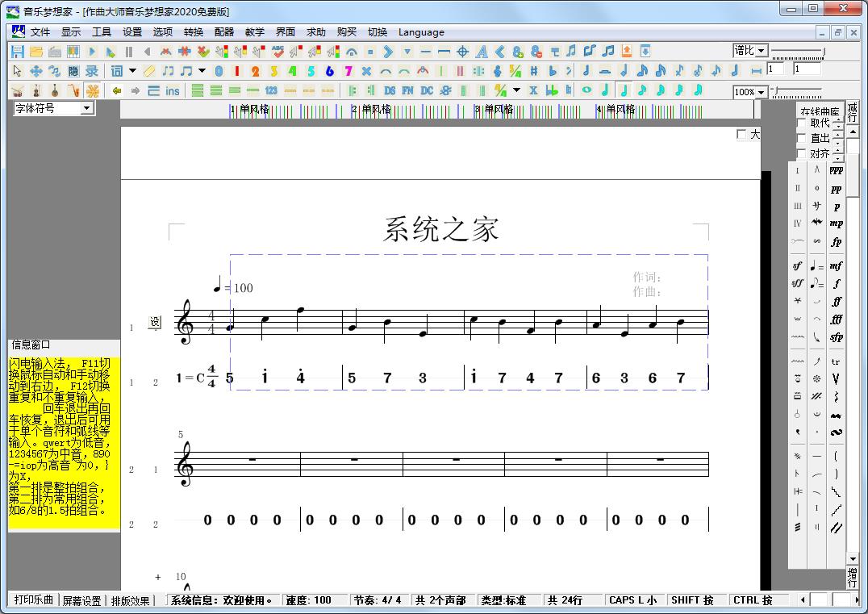Viewport: 868px width, 614px height.
Task: Click the 123 numbering icon
Action: (x=271, y=90)
